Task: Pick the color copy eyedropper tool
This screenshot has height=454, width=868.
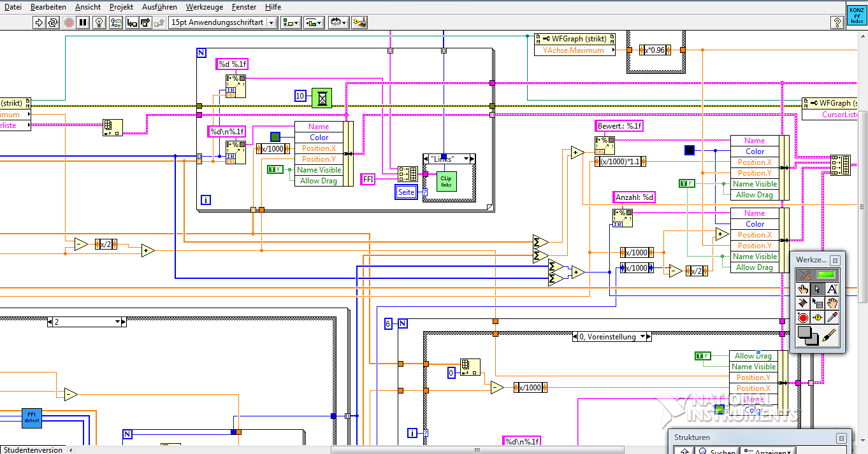Action: pos(832,317)
